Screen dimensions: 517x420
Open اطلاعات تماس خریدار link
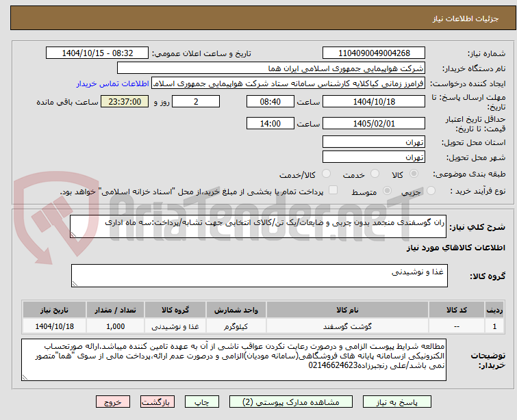pyautogui.click(x=113, y=83)
